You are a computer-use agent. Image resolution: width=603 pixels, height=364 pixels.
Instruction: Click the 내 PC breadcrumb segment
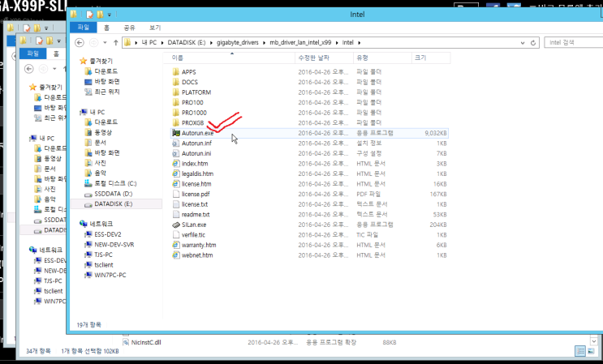(149, 43)
